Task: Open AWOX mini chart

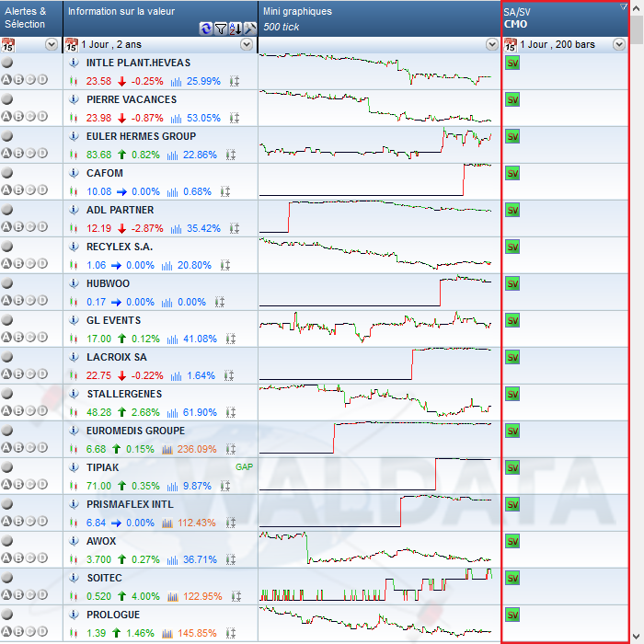Action: click(x=375, y=547)
